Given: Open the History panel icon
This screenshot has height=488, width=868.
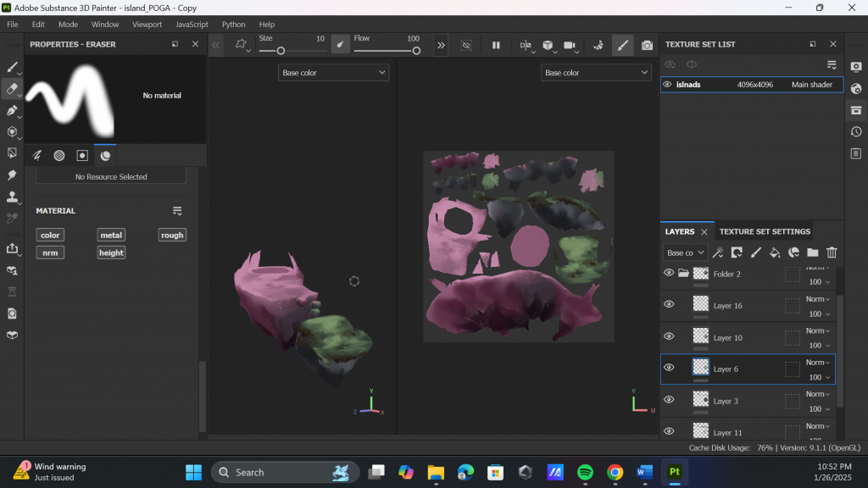Looking at the screenshot, I should tap(856, 131).
